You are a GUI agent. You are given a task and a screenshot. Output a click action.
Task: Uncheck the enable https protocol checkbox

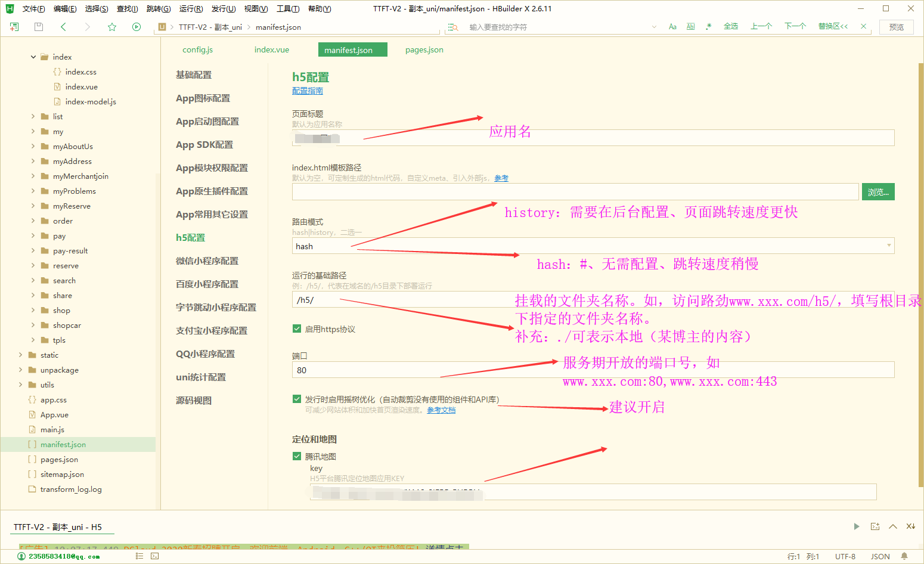(297, 329)
